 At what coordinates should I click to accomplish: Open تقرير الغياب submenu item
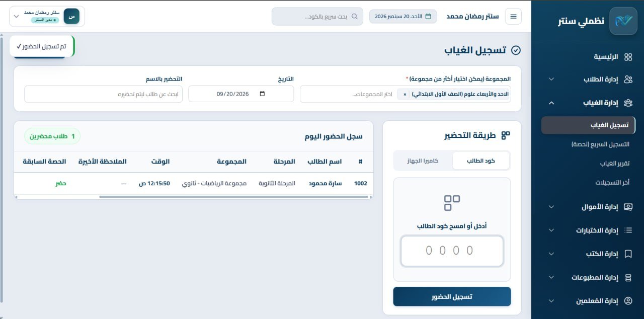click(615, 164)
